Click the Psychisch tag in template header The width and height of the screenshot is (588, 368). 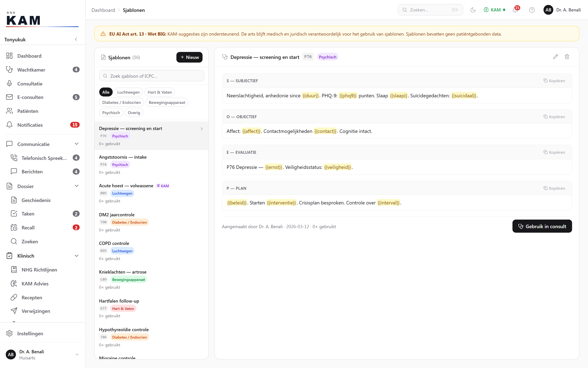(x=327, y=57)
